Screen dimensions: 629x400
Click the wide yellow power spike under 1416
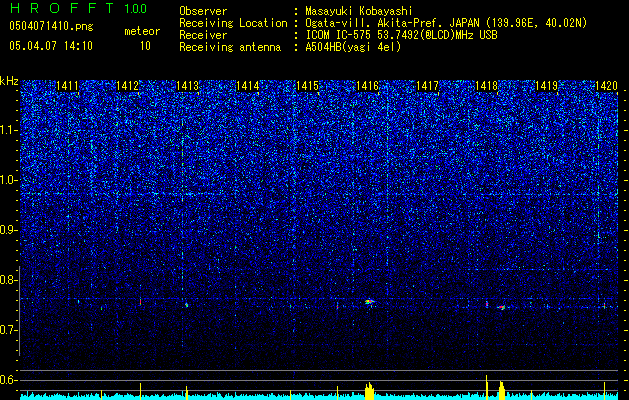pos(369,391)
